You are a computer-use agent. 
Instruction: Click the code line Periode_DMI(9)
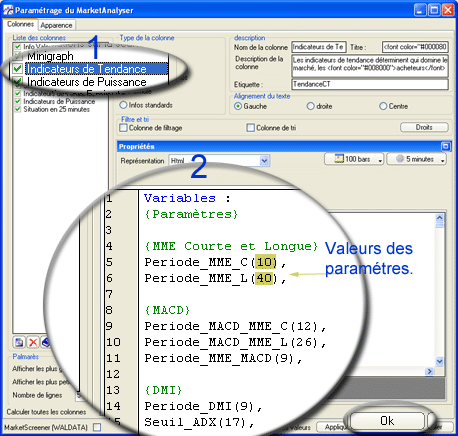203,406
